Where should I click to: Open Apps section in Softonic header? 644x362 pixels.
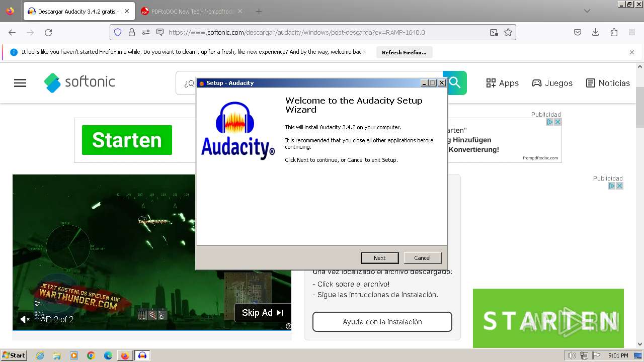[502, 83]
